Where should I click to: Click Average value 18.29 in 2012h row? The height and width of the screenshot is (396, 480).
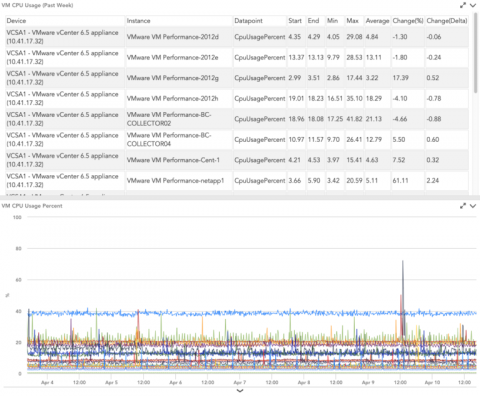click(x=374, y=98)
